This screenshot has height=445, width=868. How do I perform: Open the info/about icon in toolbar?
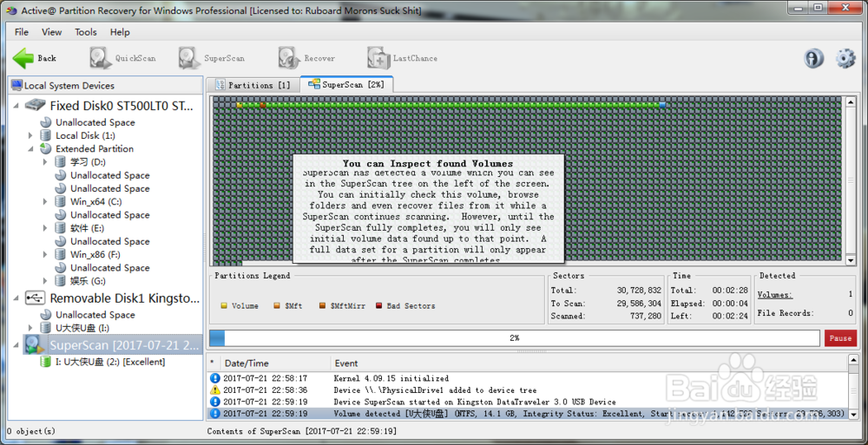(x=814, y=58)
